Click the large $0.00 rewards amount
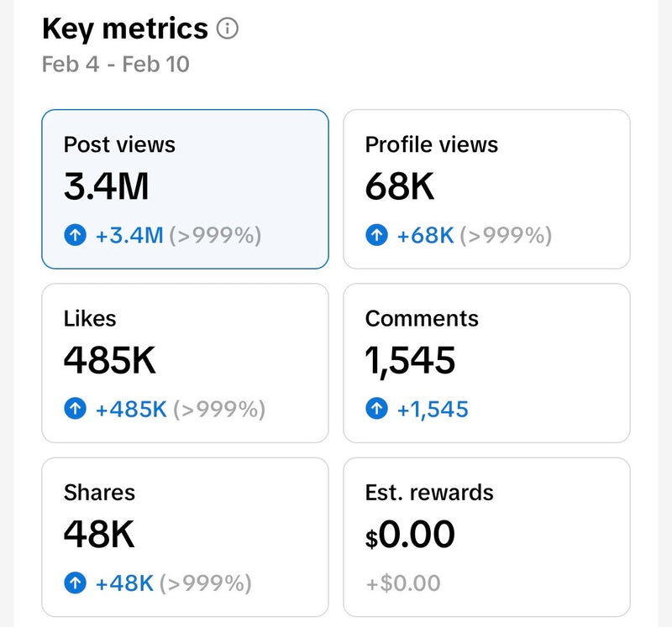The image size is (672, 627). (x=410, y=535)
